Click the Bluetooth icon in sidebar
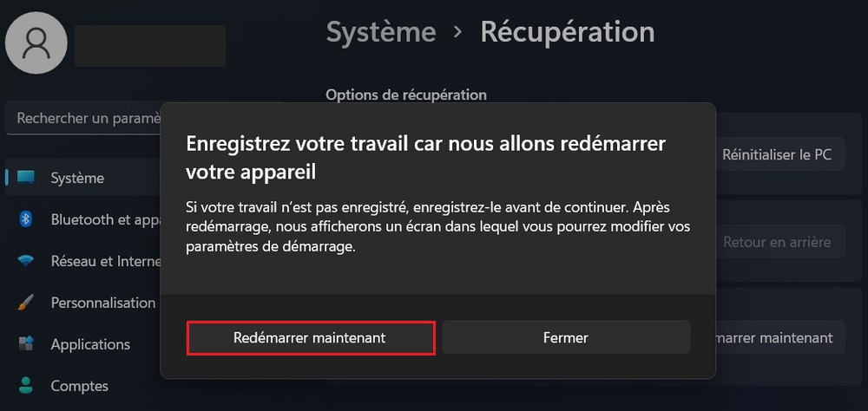Screen dimensions: 868x411 [x=26, y=219]
